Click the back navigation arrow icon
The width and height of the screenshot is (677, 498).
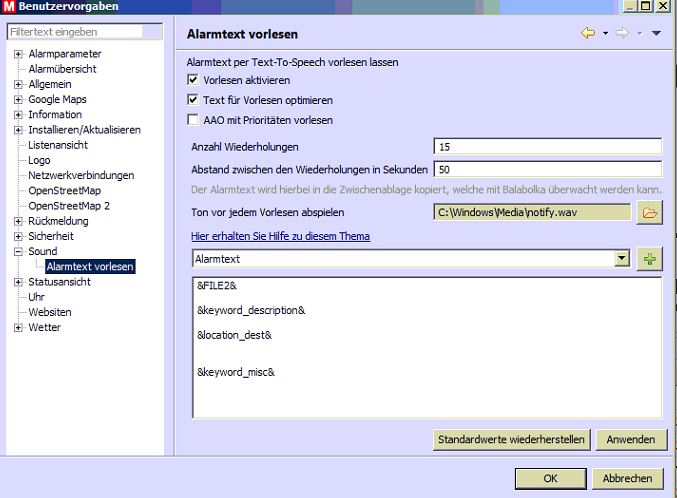pos(588,34)
